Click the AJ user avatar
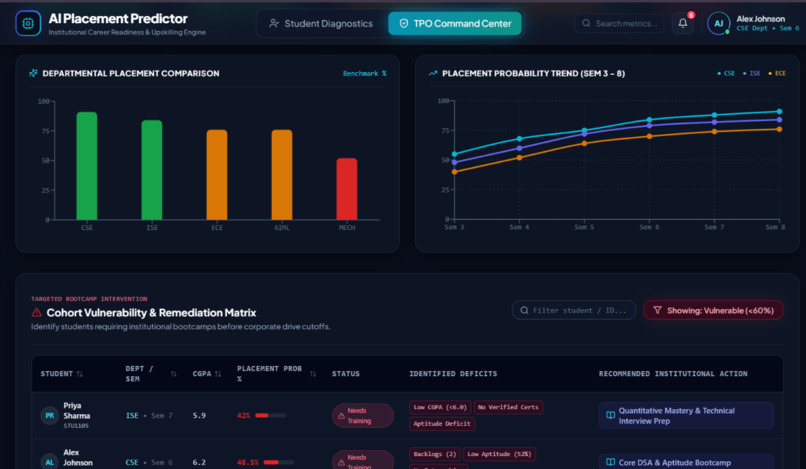806x469 pixels. 719,24
